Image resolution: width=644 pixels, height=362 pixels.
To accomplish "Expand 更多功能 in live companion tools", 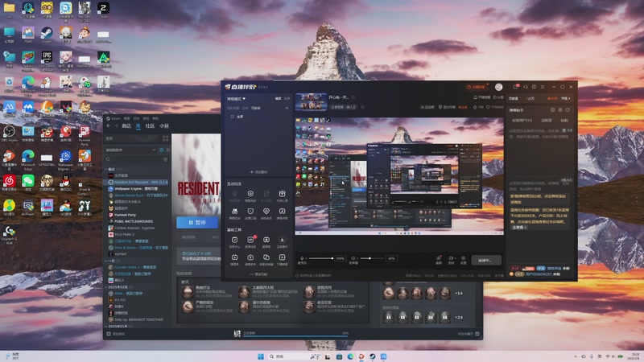I will [x=258, y=274].
